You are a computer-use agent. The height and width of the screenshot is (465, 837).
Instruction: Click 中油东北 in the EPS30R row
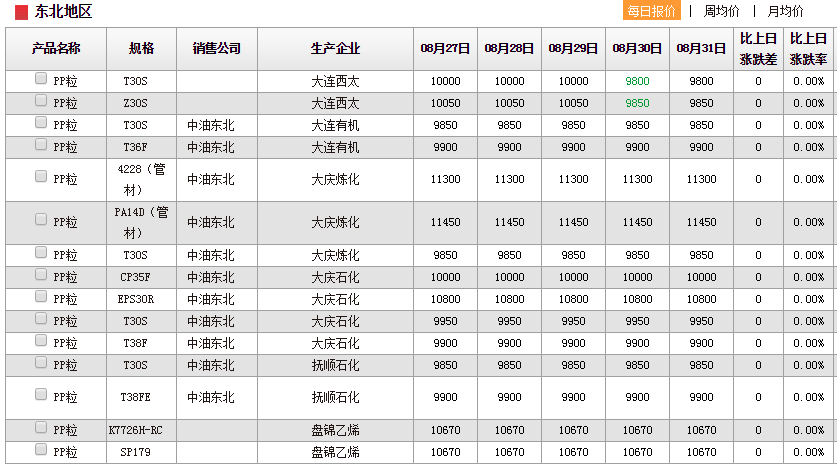[x=211, y=300]
